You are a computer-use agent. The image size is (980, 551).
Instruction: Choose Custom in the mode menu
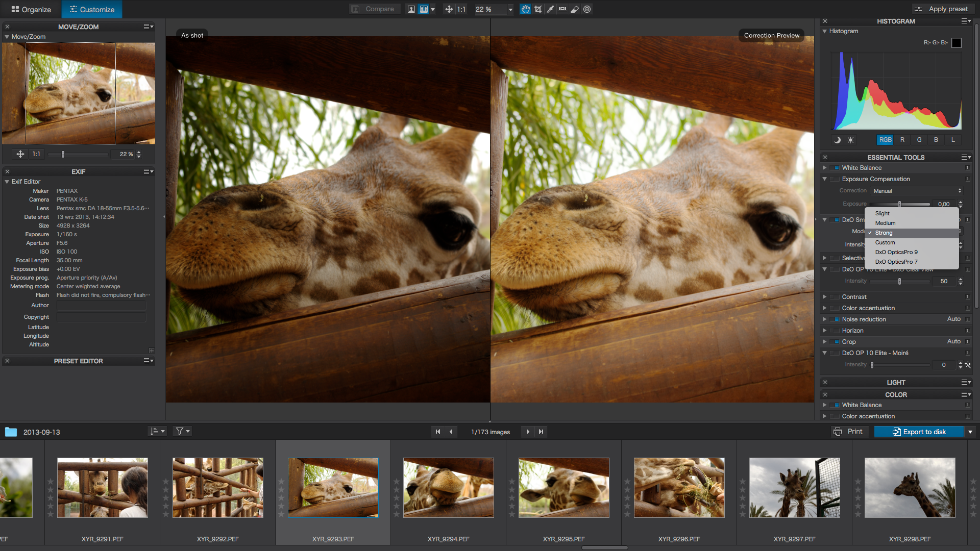tap(912, 242)
